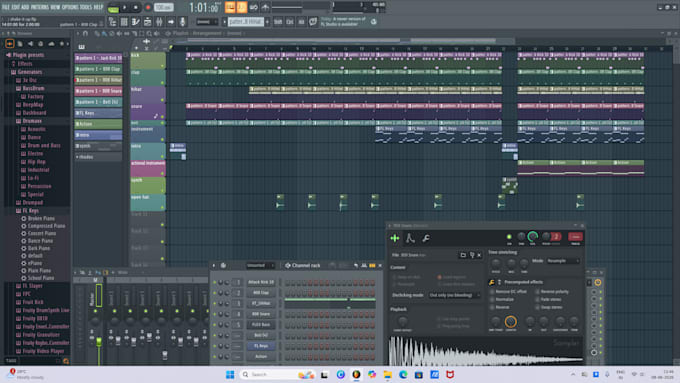Mute the clap playlist track green dot
This screenshot has width=680, height=383.
point(163,82)
